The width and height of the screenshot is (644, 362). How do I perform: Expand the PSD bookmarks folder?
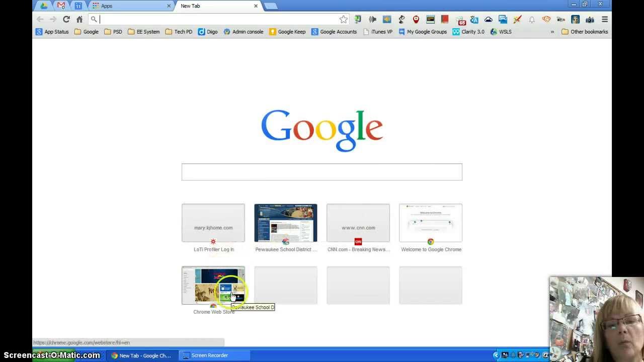(x=113, y=32)
